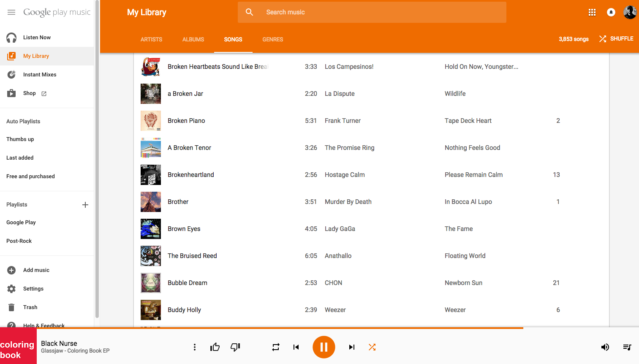Click the Add music plus icon

(11, 270)
